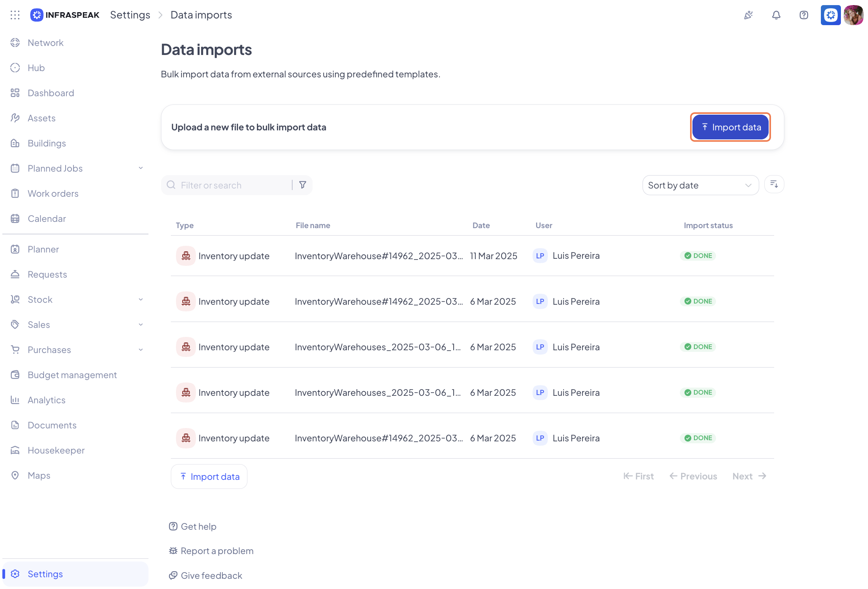Click the blue Import data button
The height and width of the screenshot is (589, 868).
coord(730,127)
